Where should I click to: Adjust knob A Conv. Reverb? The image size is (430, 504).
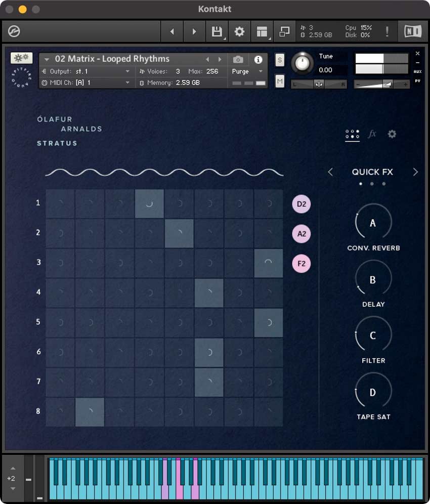373,223
